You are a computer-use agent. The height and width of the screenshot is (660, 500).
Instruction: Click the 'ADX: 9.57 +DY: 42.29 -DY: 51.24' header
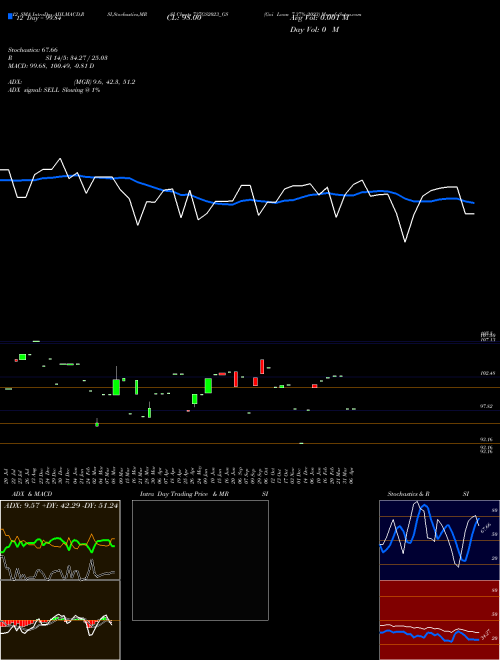click(61, 505)
